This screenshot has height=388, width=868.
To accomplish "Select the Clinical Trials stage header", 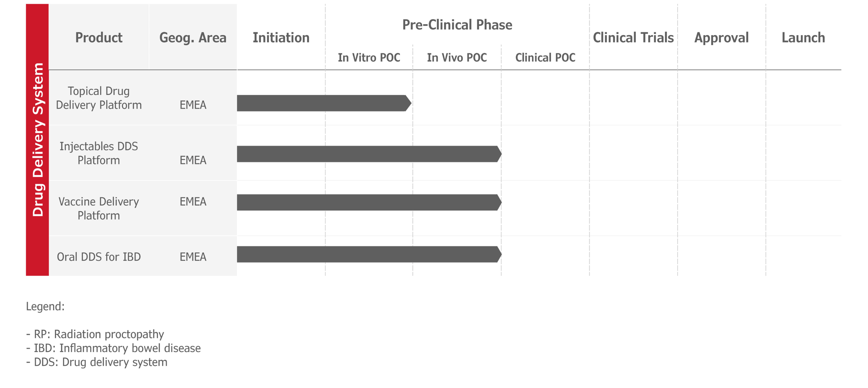I will click(633, 37).
